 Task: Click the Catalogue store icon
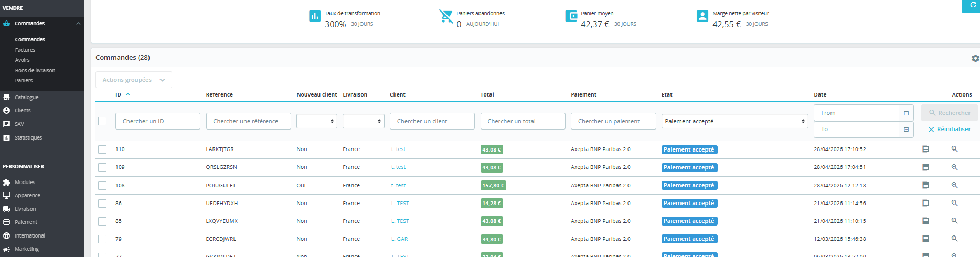click(6, 97)
